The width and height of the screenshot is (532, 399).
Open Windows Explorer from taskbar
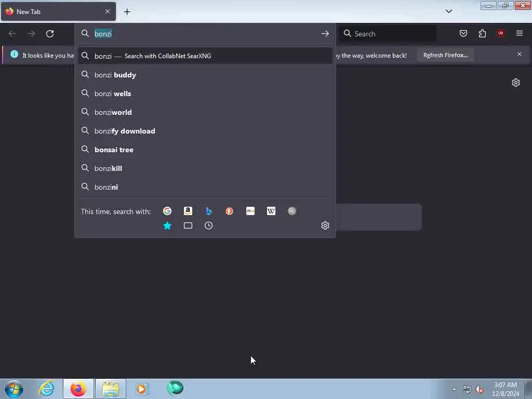tap(111, 389)
